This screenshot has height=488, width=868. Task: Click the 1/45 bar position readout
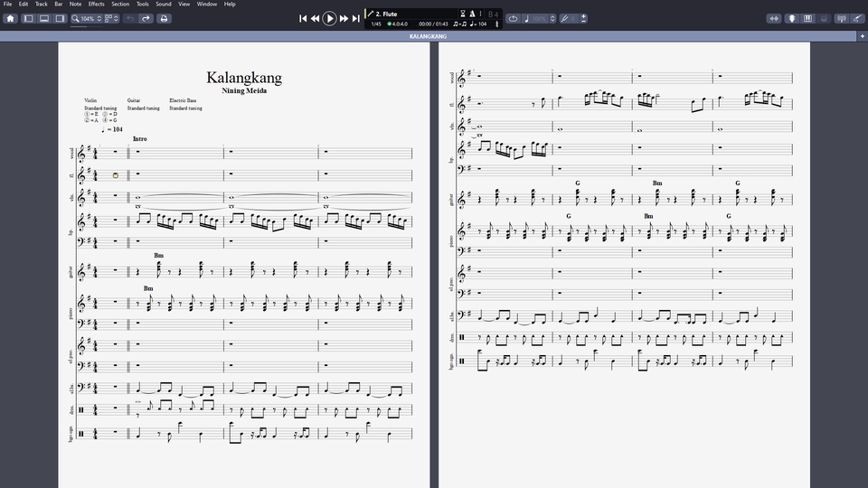(376, 23)
